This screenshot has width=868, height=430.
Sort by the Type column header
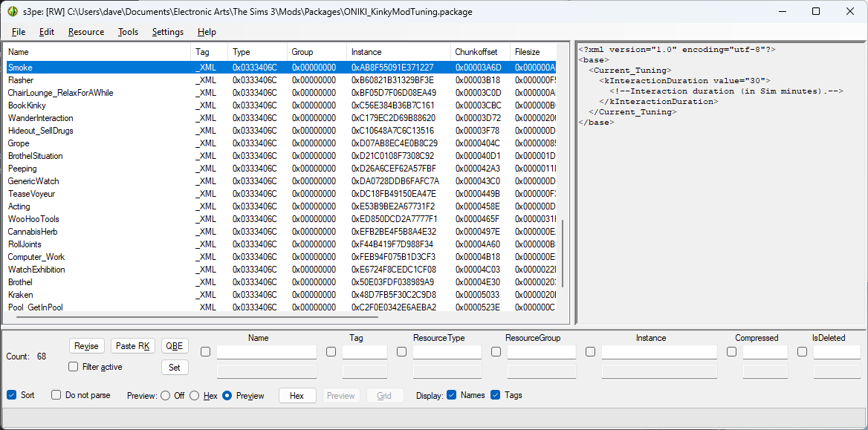coord(257,52)
